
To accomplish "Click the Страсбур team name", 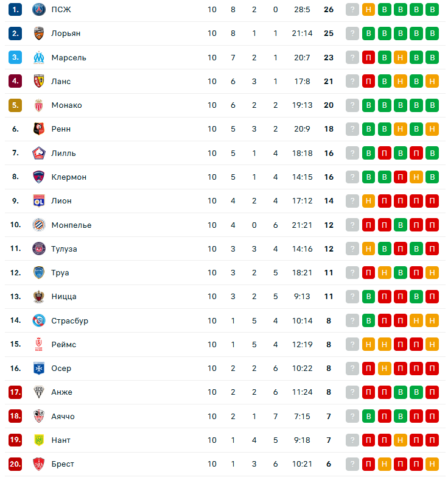I will point(70,320).
